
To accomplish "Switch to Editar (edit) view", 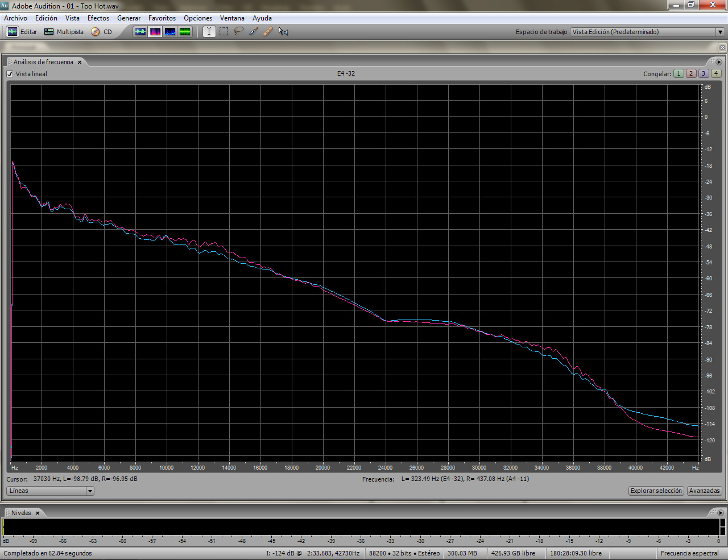I will coord(22,32).
